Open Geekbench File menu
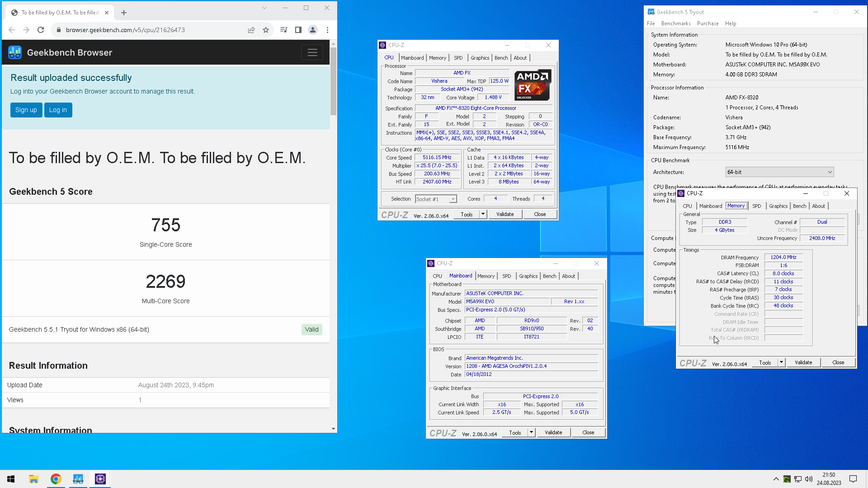Screen dimensions: 868x488 651,23
